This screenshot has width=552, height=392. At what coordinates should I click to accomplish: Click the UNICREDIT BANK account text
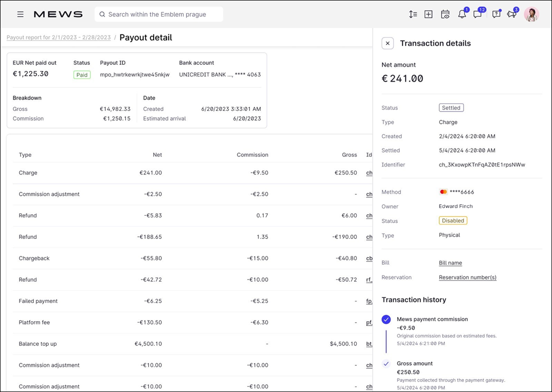point(220,74)
